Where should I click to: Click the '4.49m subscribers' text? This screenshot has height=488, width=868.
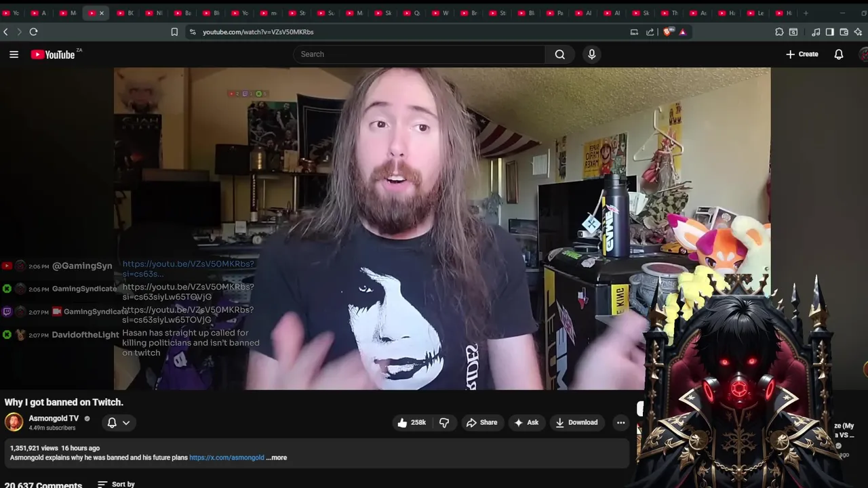click(52, 428)
